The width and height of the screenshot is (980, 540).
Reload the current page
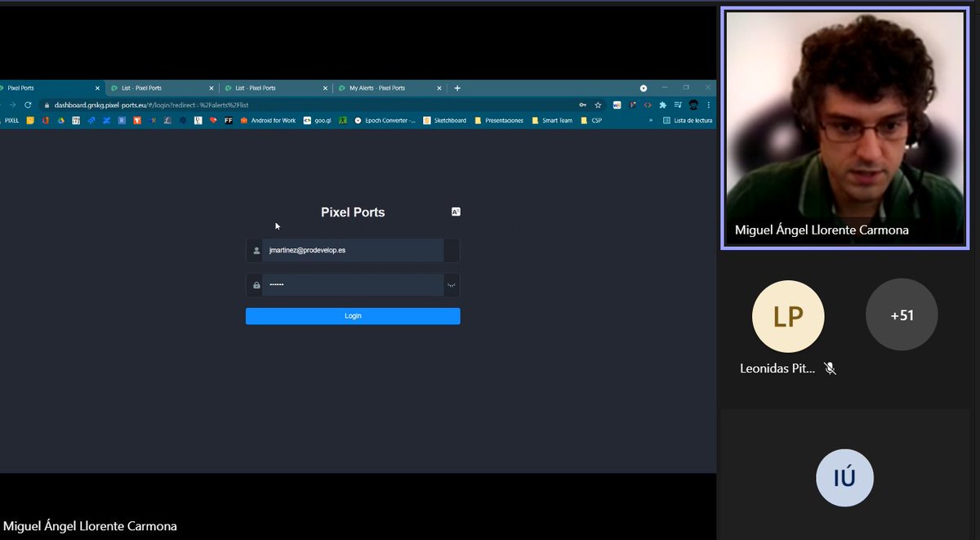pyautogui.click(x=28, y=105)
